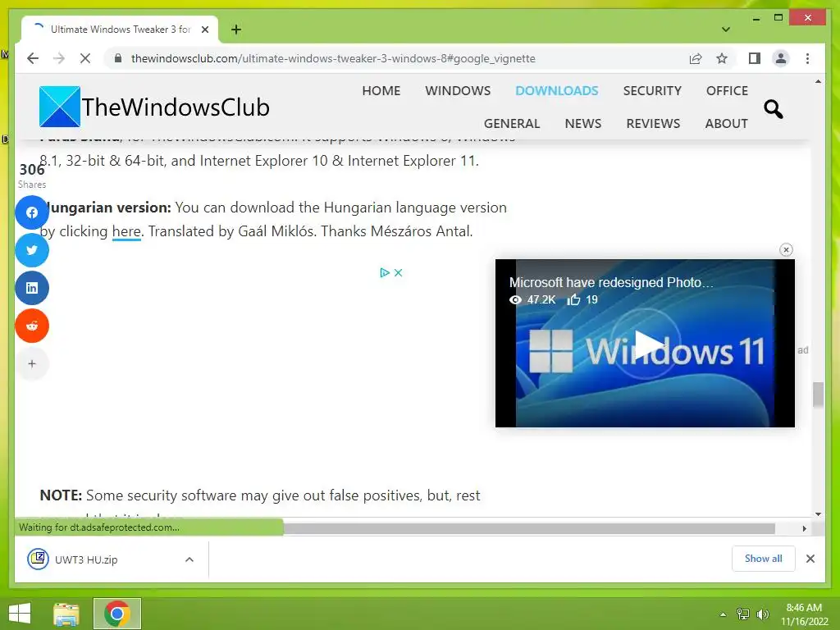Click the scroll right arrow

pyautogui.click(x=804, y=529)
